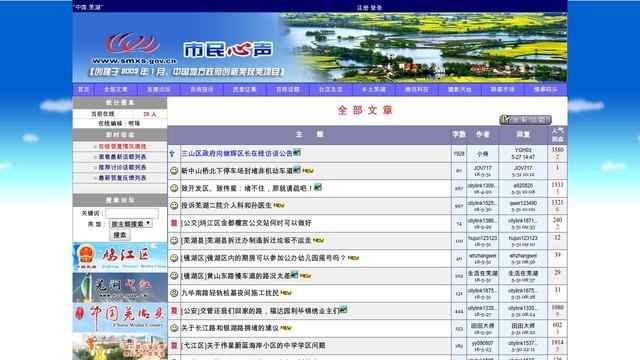This screenshot has height=360, width=640.
Task: Click the image icon after 新中山桥北下停车场 title
Action: point(297,170)
